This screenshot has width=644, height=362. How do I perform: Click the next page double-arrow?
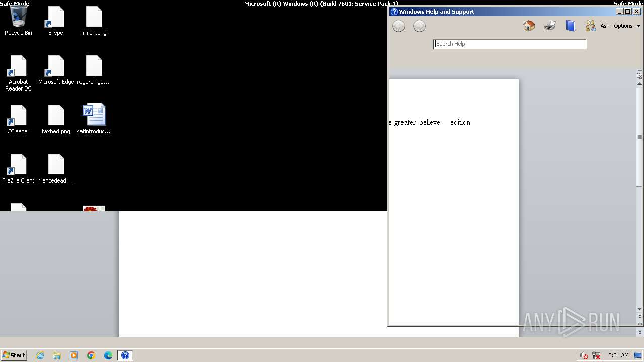[x=640, y=333]
